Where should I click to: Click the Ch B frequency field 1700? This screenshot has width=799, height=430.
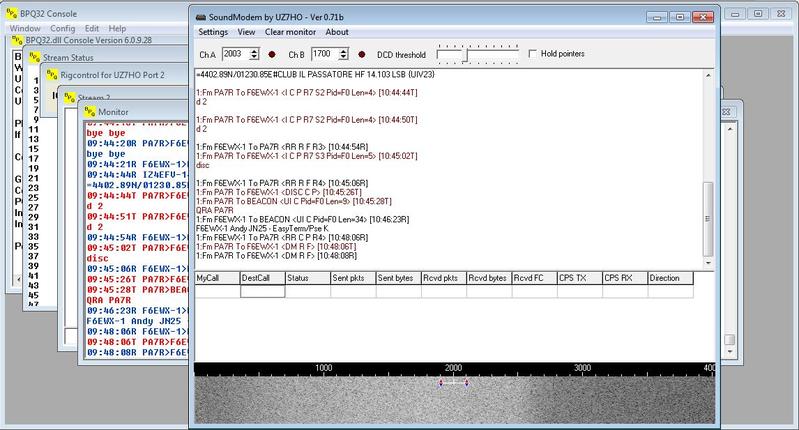pos(325,54)
